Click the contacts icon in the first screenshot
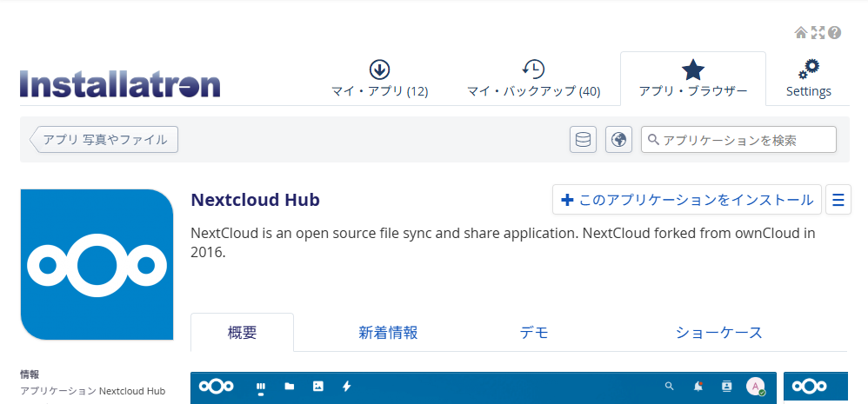Screen dimensions: 868x404 pos(726,387)
